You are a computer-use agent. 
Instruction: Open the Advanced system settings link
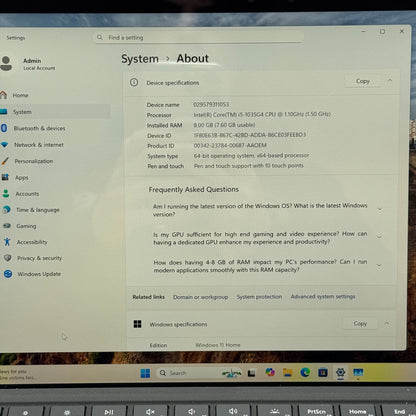point(323,296)
